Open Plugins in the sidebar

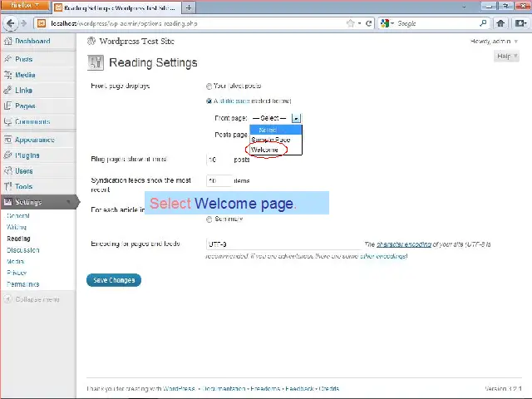pos(27,155)
